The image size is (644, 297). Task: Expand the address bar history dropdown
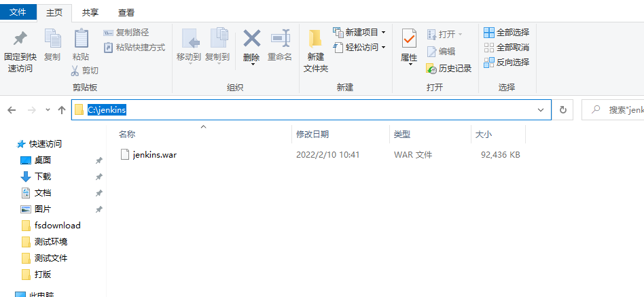[541, 109]
